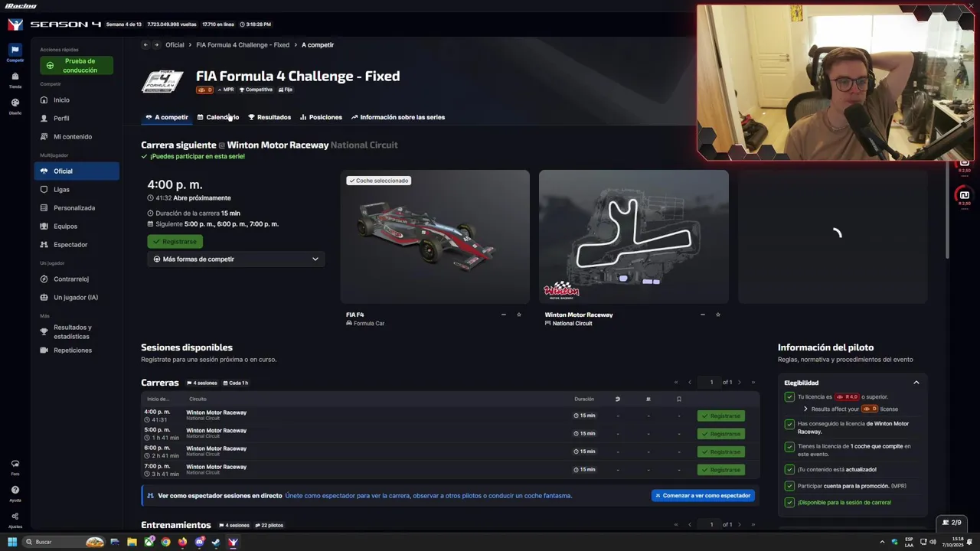
Task: Click the MPR tag under series title
Action: (226, 90)
